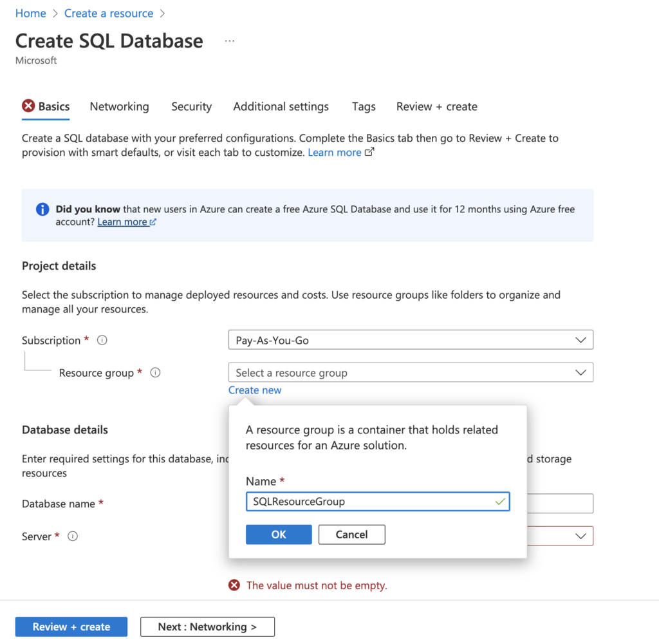Click the blue info icon in the Did you know banner

pos(42,209)
